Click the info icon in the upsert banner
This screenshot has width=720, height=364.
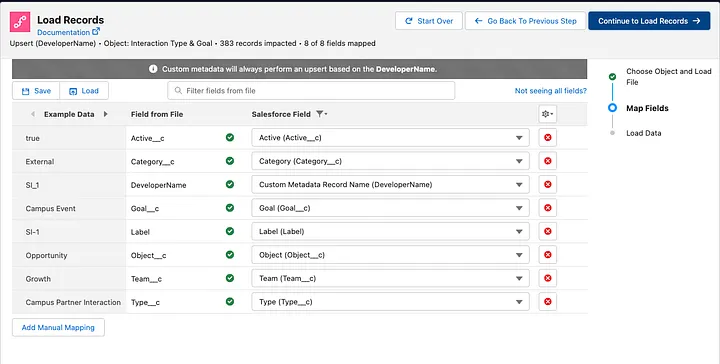click(x=153, y=69)
